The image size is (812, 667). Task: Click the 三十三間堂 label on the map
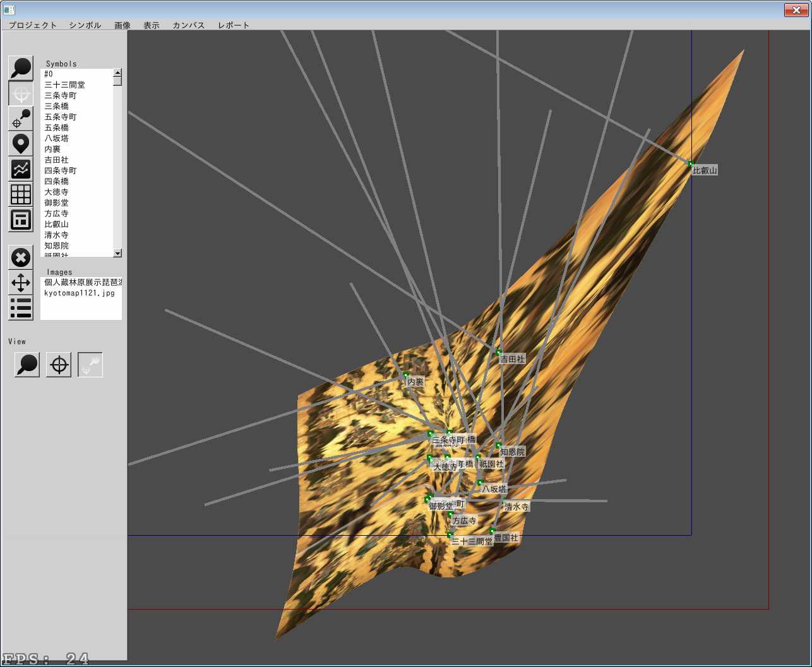click(472, 541)
